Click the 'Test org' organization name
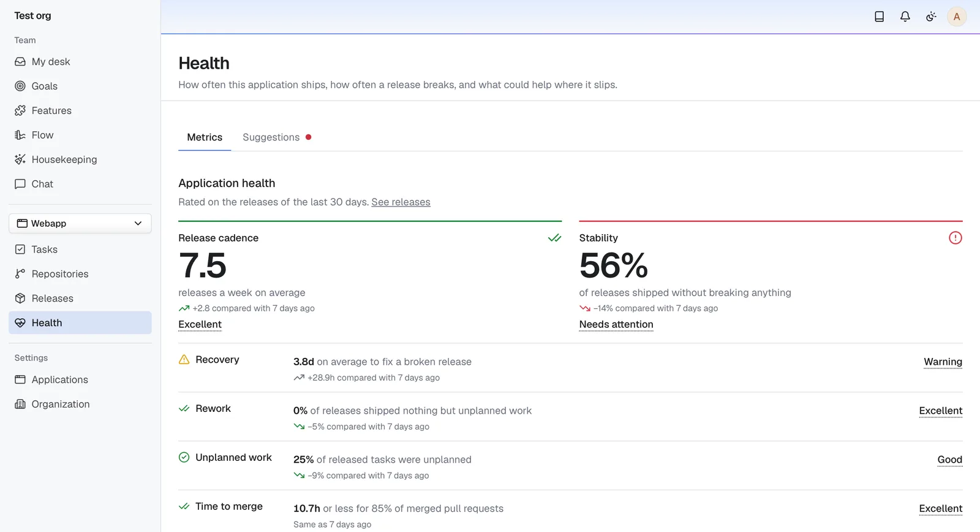 click(x=32, y=16)
